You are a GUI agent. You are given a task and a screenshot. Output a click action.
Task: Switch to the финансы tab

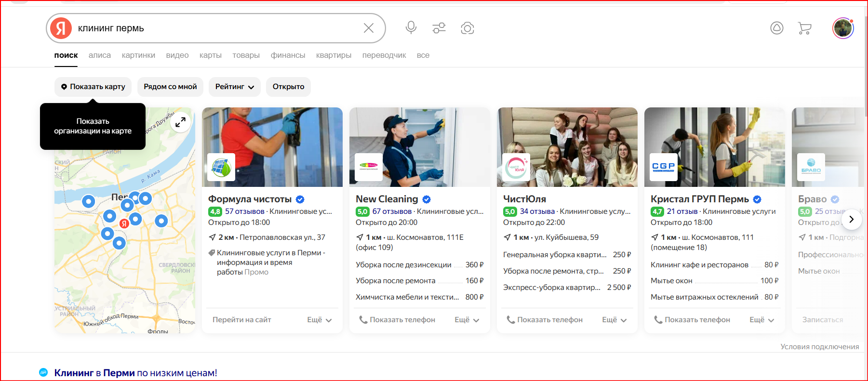288,55
